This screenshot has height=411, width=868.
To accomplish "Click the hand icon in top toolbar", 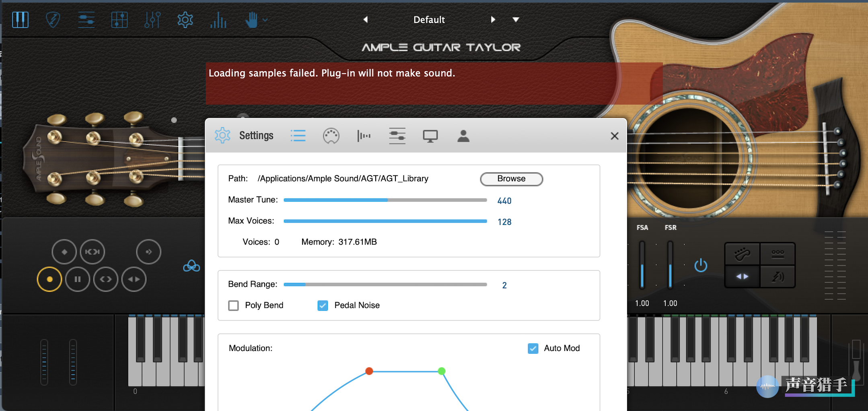I will 251,20.
